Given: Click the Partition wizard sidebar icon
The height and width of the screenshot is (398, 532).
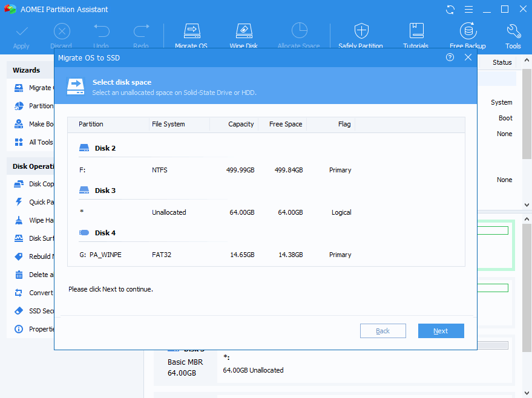Looking at the screenshot, I should click(19, 106).
